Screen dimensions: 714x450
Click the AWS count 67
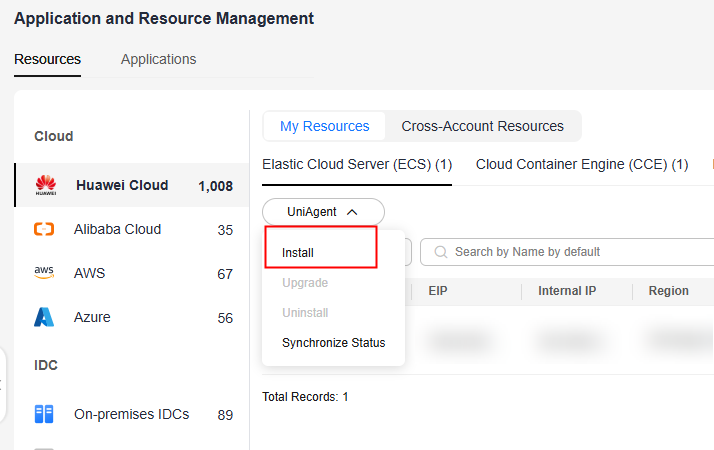click(x=225, y=274)
